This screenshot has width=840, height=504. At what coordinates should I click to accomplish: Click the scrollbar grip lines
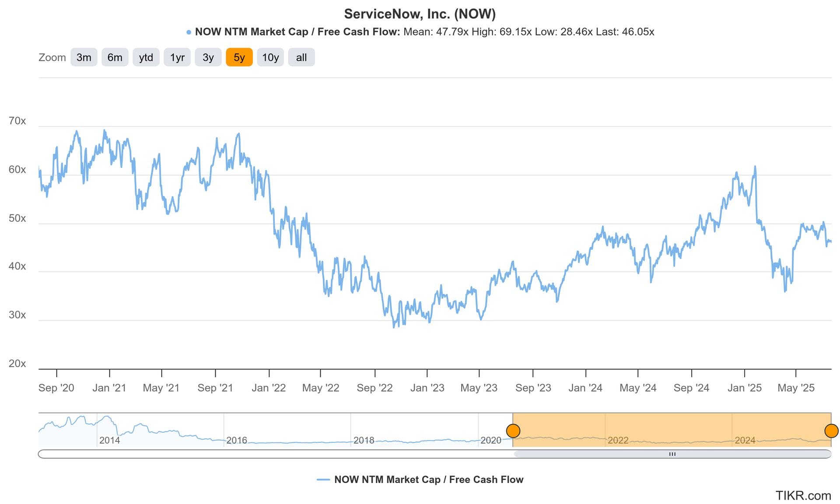point(672,454)
